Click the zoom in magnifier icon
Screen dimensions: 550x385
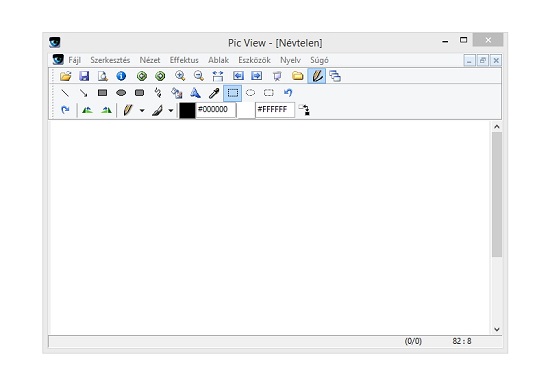point(180,76)
